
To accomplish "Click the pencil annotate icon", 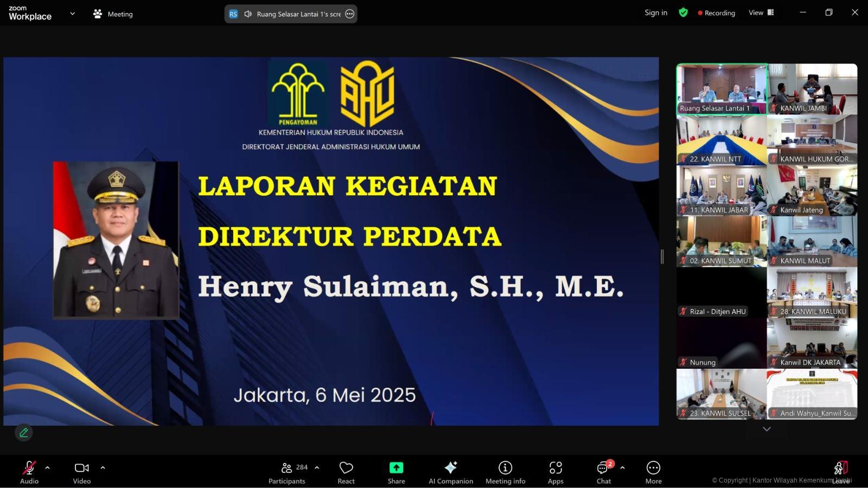I will pos(24,432).
